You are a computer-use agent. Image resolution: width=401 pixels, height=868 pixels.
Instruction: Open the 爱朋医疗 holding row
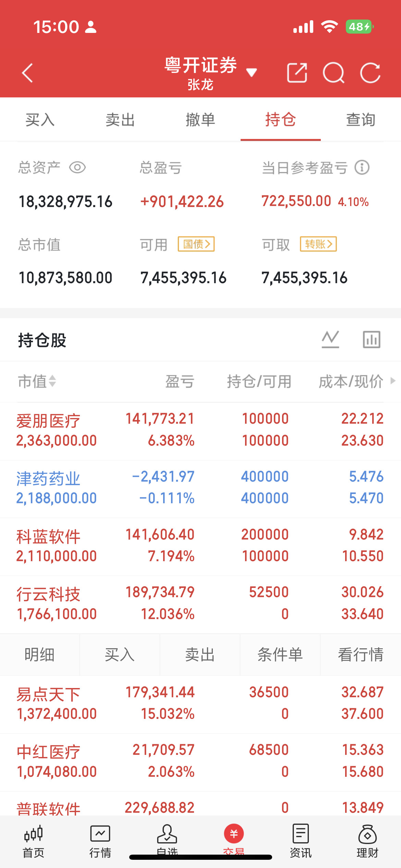(200, 431)
